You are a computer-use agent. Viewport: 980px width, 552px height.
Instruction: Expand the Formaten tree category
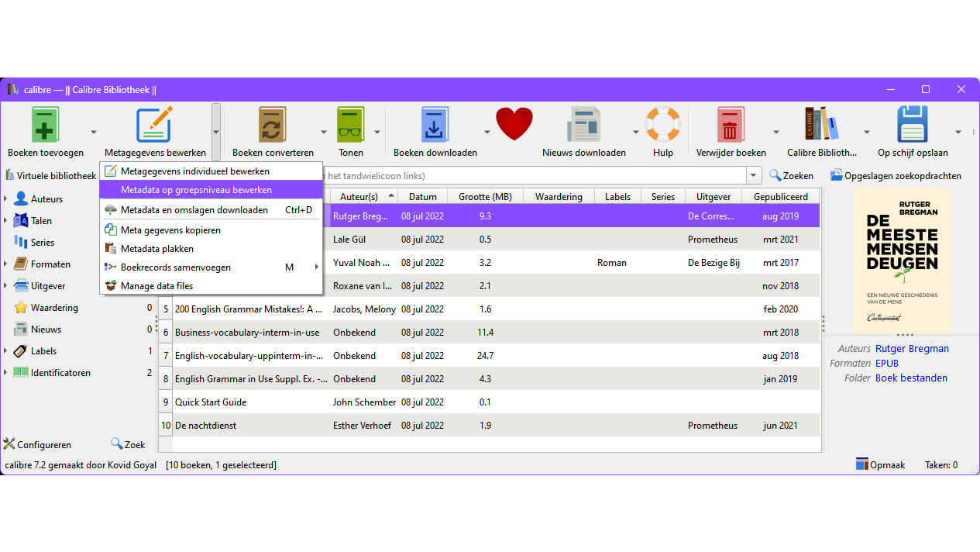pos(6,264)
